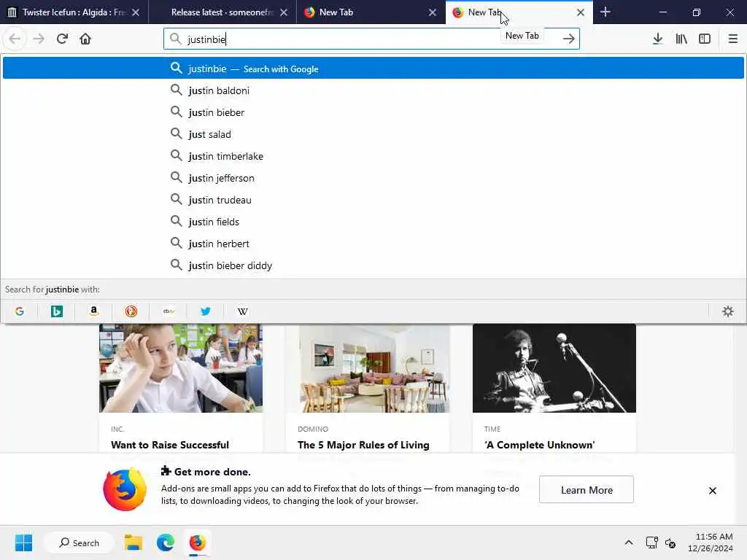Search with Google engine icon
This screenshot has width=747, height=560.
point(20,311)
